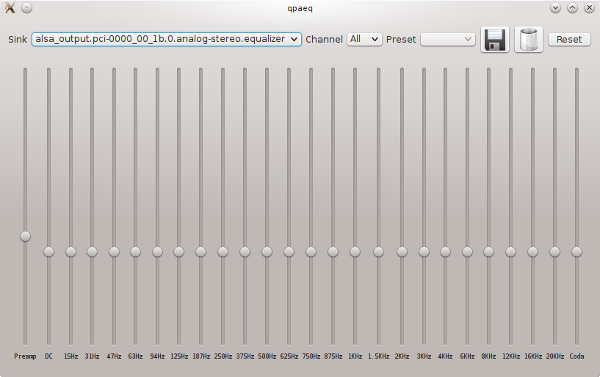The width and height of the screenshot is (600, 377).
Task: Open the Channel dropdown set to All
Action: coord(364,39)
